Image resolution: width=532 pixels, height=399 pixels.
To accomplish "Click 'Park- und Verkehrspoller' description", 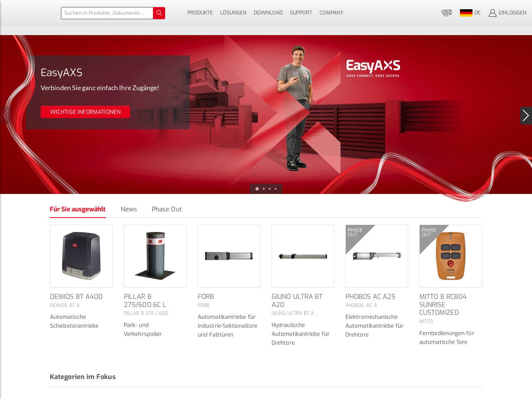I will [x=143, y=330].
